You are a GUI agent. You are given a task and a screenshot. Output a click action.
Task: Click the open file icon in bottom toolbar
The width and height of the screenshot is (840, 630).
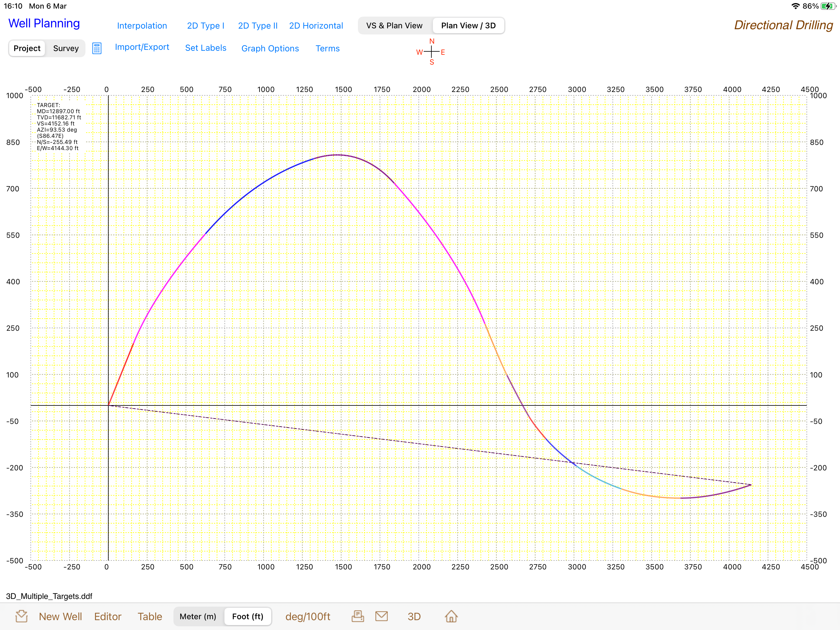coord(22,616)
